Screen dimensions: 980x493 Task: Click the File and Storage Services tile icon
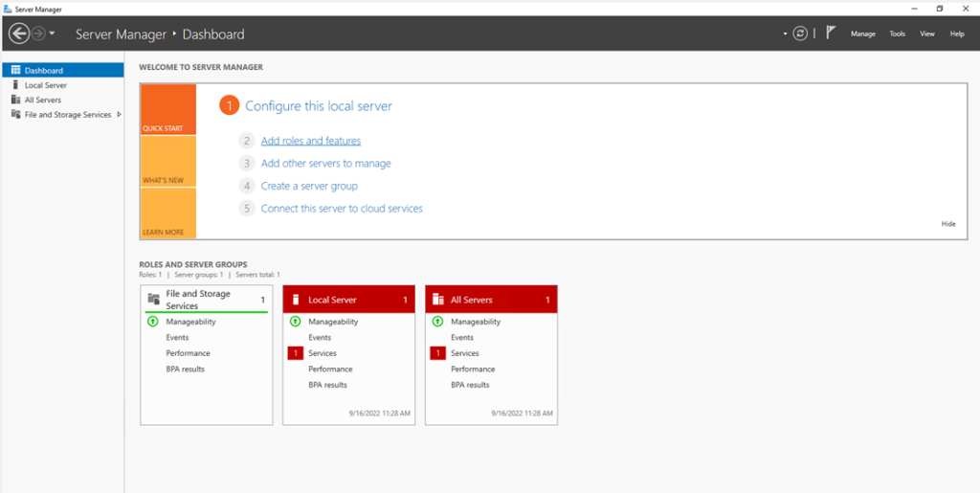tap(154, 298)
